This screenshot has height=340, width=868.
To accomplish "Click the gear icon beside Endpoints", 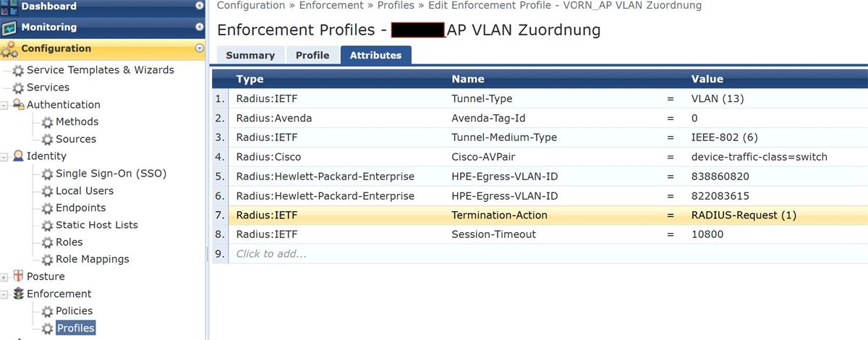I will pyautogui.click(x=47, y=208).
